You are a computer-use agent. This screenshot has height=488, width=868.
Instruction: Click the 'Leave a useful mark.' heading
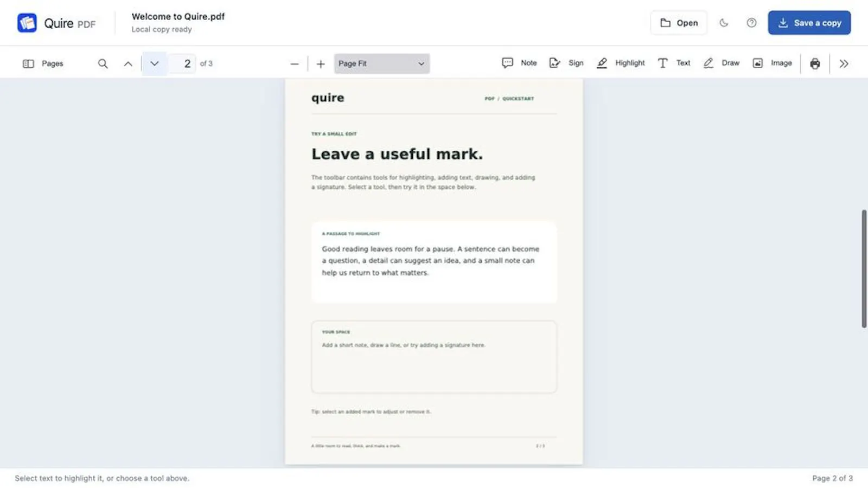click(x=397, y=154)
